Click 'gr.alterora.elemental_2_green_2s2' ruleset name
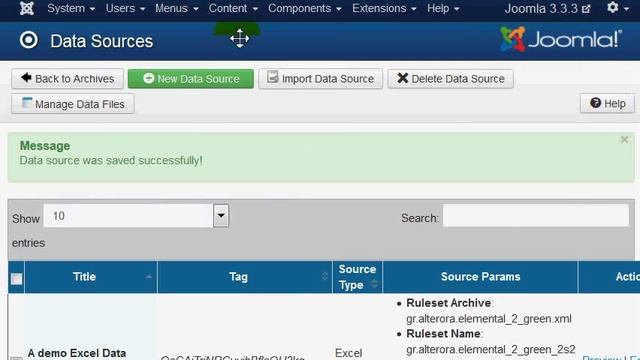This screenshot has height=360, width=640. (x=491, y=349)
